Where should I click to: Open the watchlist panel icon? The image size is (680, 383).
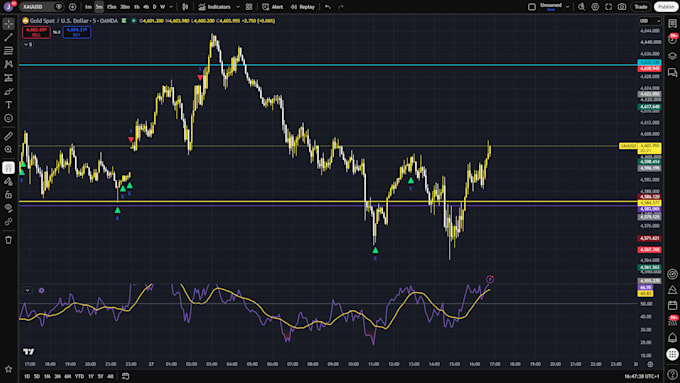[x=672, y=24]
